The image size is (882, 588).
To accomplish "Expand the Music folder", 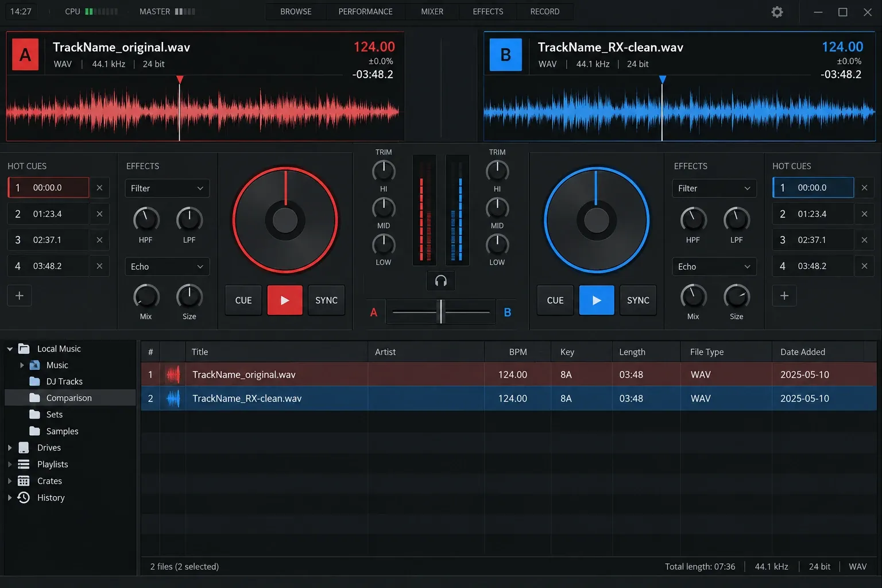I will (x=22, y=365).
